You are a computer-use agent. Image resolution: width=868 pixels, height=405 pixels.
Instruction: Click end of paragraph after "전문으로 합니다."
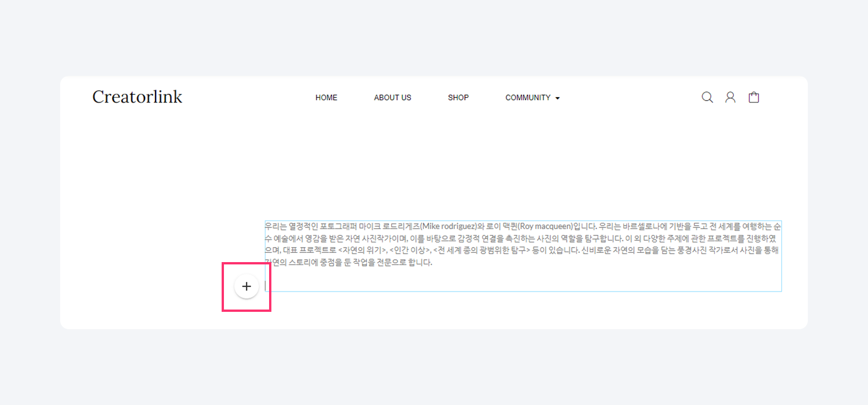click(432, 263)
